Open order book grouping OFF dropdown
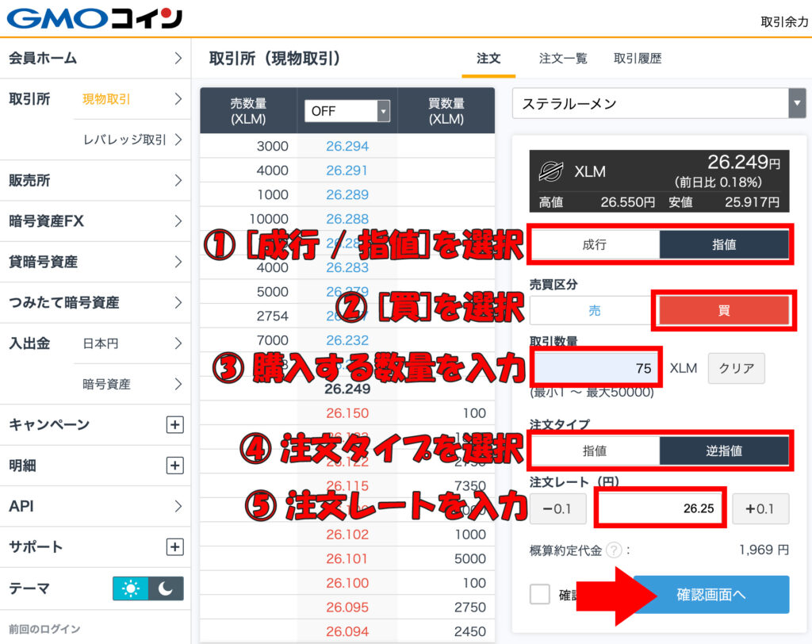The width and height of the screenshot is (812, 644). pos(347,111)
